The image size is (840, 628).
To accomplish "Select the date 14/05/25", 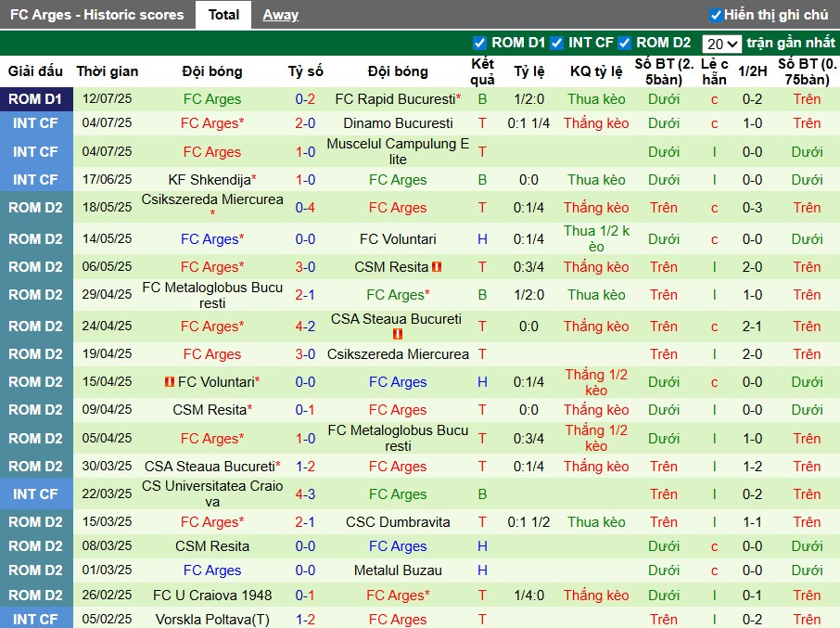I will (x=108, y=239).
